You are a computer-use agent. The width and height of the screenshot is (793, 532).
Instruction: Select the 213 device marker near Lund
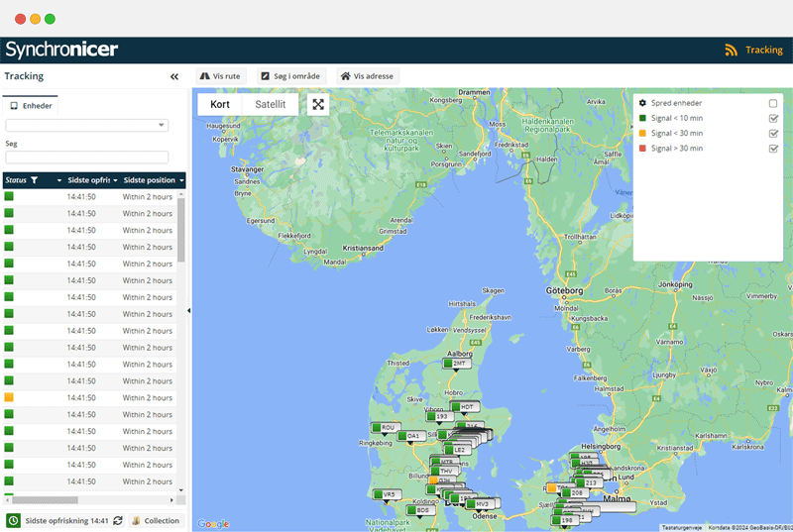tap(588, 482)
